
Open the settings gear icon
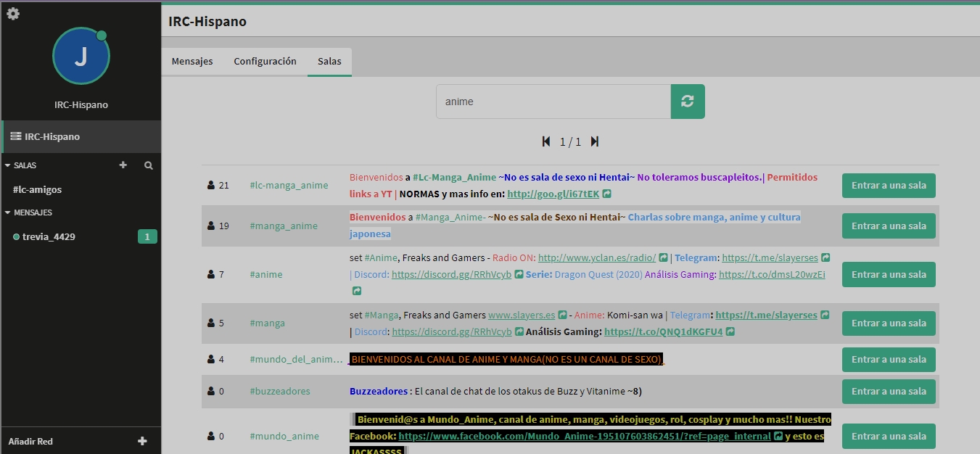pos(13,14)
